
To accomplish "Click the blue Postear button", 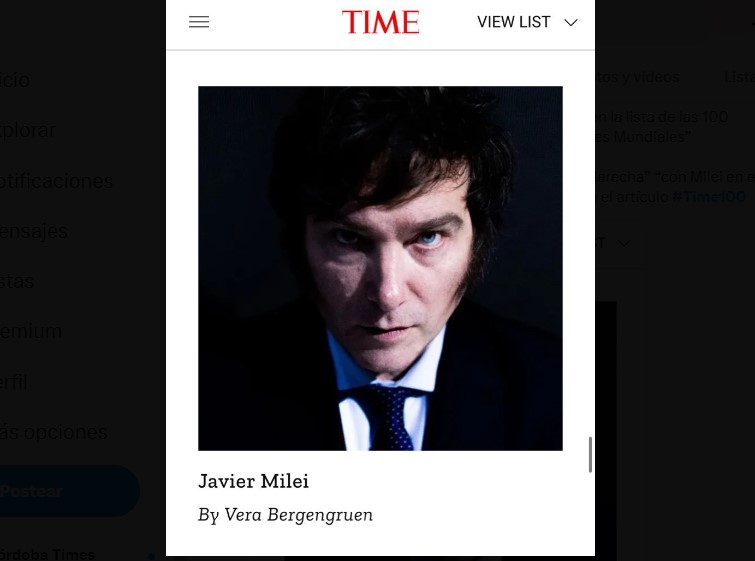I will pos(69,491).
